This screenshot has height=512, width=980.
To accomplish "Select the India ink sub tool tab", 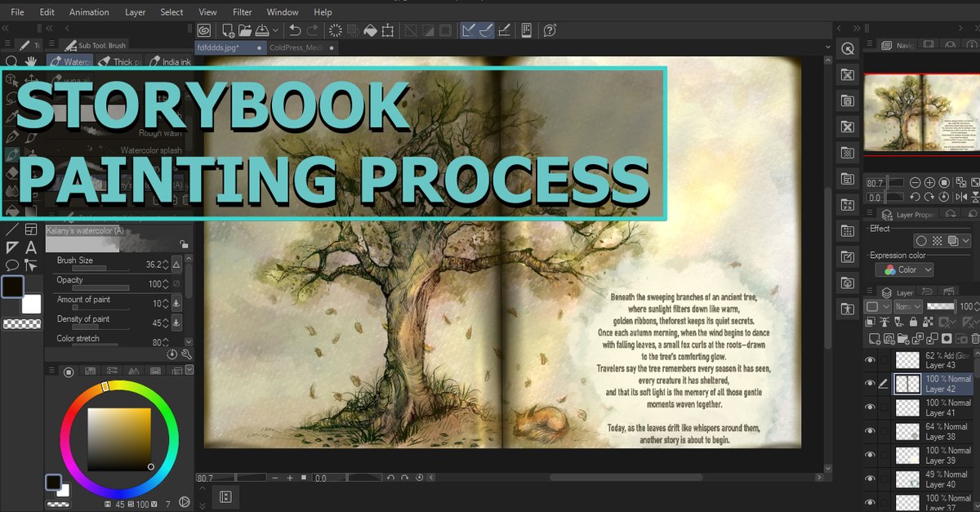I will point(170,61).
